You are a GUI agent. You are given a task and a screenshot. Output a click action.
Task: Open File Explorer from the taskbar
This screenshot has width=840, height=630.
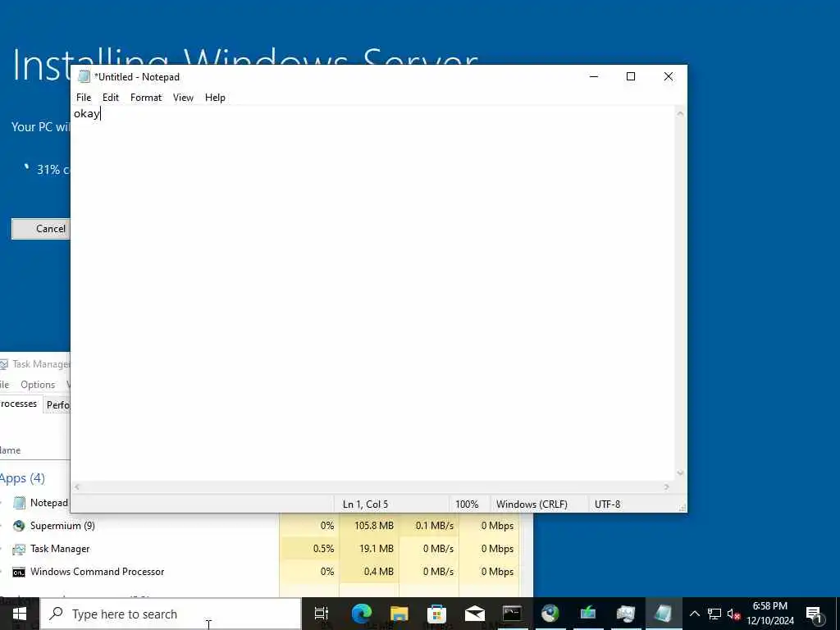pyautogui.click(x=399, y=614)
